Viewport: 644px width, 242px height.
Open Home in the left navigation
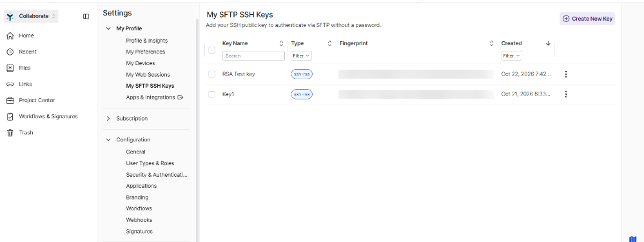26,35
